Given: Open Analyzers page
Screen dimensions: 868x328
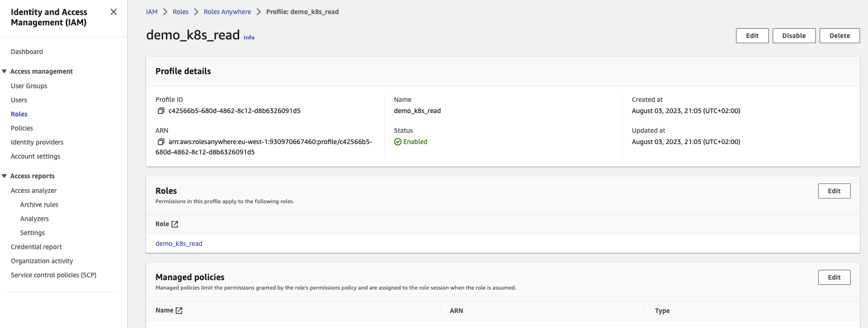Looking at the screenshot, I should [x=34, y=219].
